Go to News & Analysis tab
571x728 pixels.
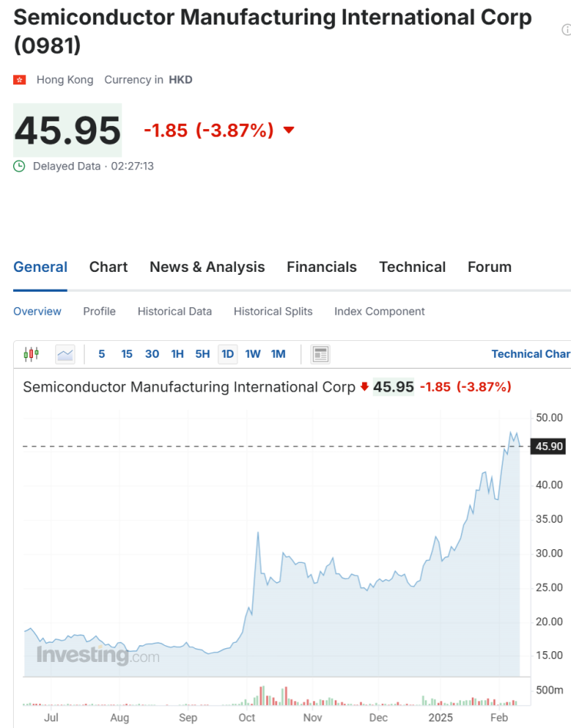(x=207, y=267)
